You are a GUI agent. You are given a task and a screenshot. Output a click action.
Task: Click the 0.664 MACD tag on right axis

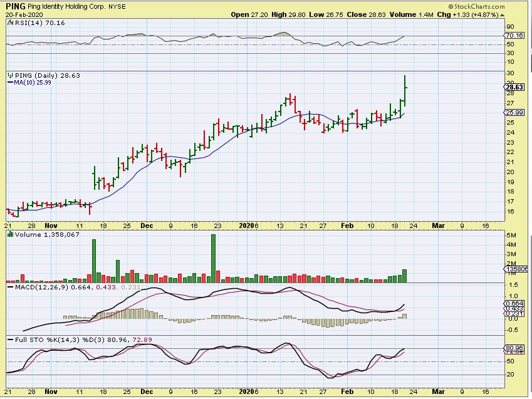pos(514,304)
